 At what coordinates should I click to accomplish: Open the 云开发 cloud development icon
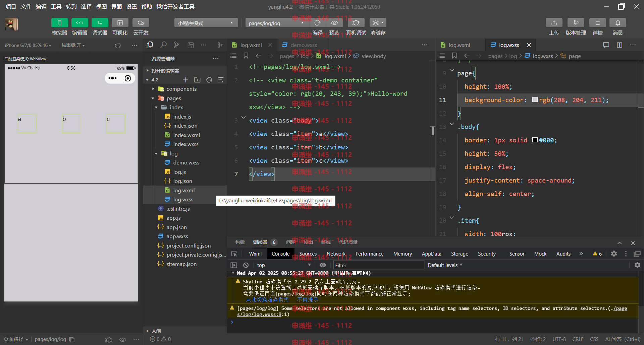click(141, 22)
